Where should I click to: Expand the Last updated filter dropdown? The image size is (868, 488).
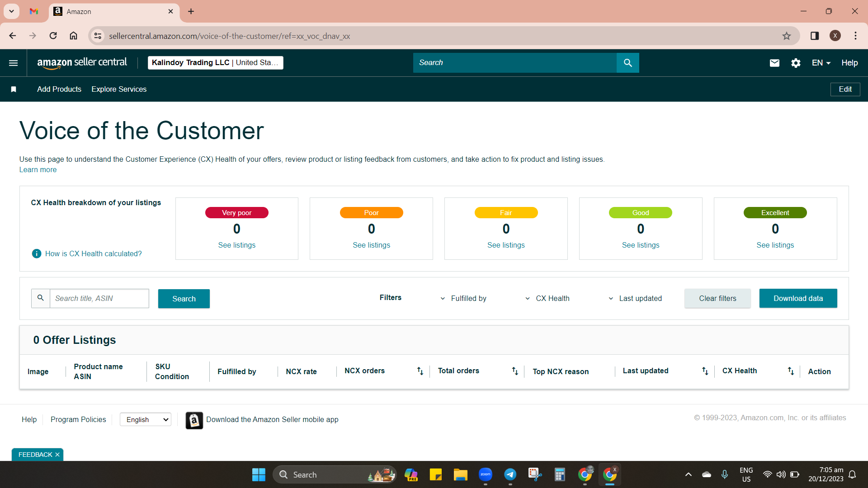[x=635, y=298]
